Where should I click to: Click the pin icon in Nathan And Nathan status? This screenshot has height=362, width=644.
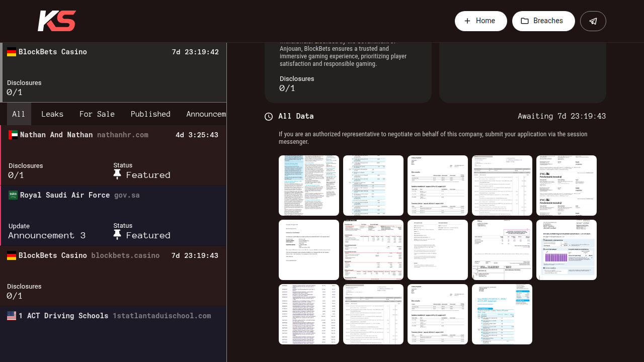coord(117,174)
